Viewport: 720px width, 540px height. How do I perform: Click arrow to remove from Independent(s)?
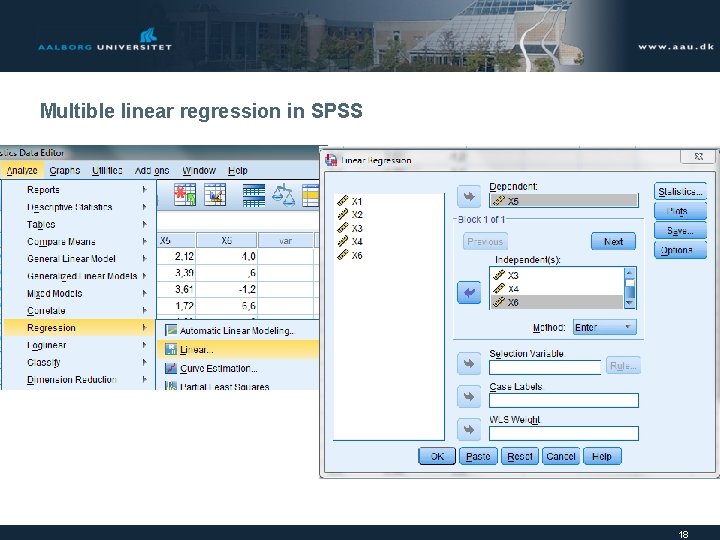(469, 292)
